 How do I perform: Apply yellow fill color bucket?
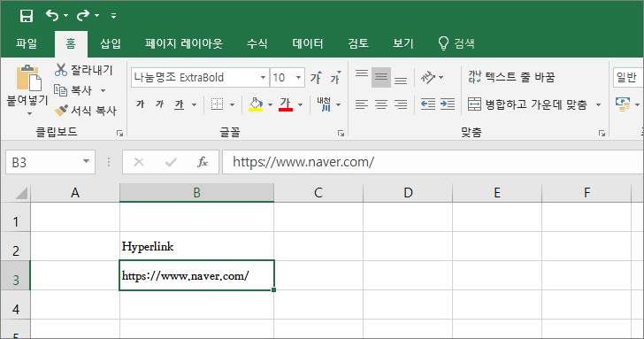[256, 104]
